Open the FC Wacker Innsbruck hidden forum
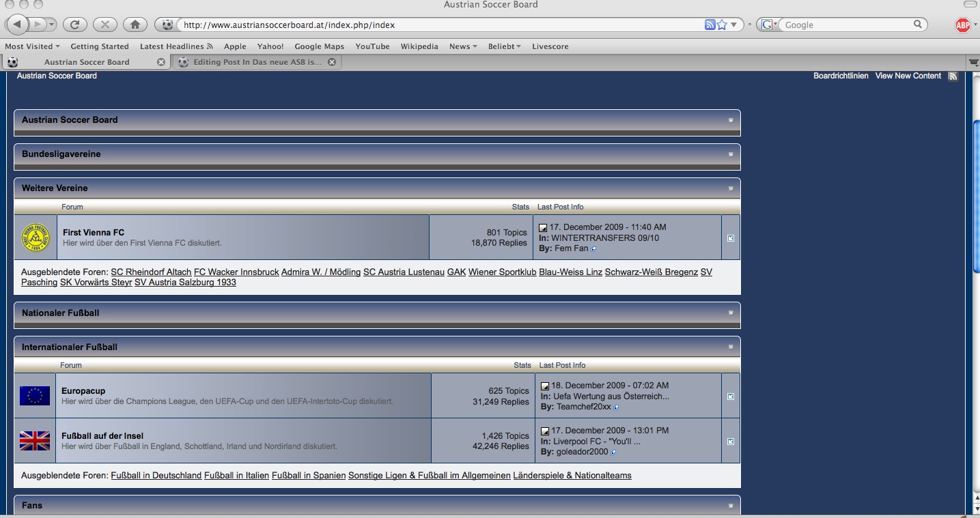The width and height of the screenshot is (980, 518). point(236,272)
